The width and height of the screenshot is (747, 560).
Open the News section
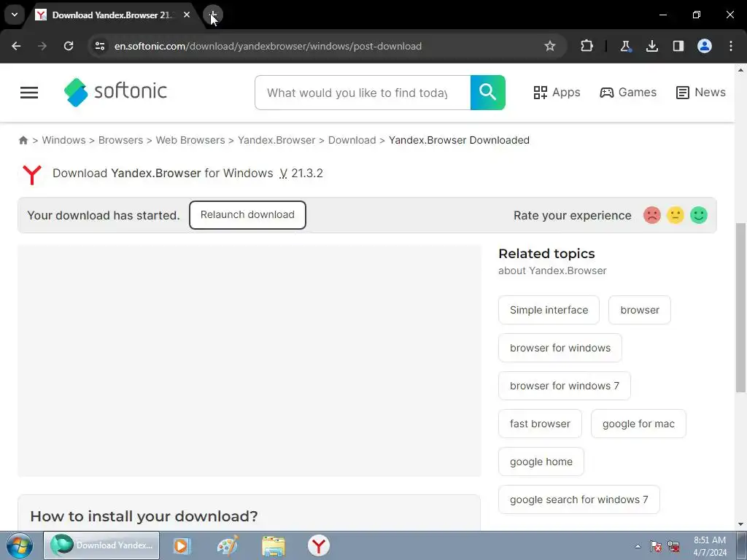[x=701, y=93]
